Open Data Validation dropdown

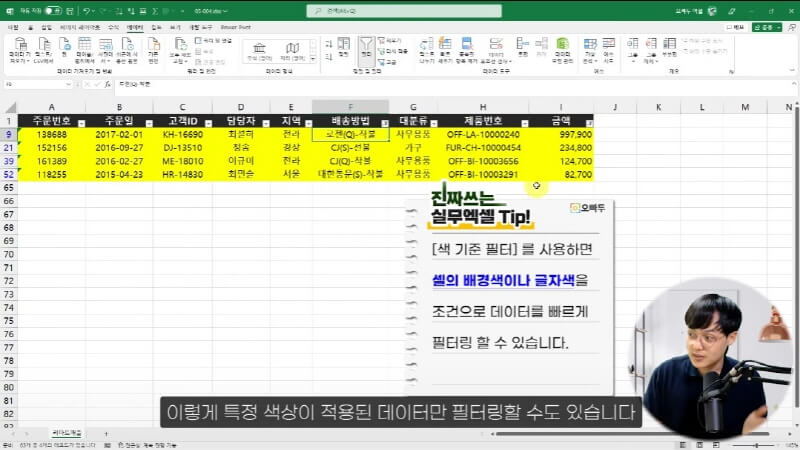[495, 50]
